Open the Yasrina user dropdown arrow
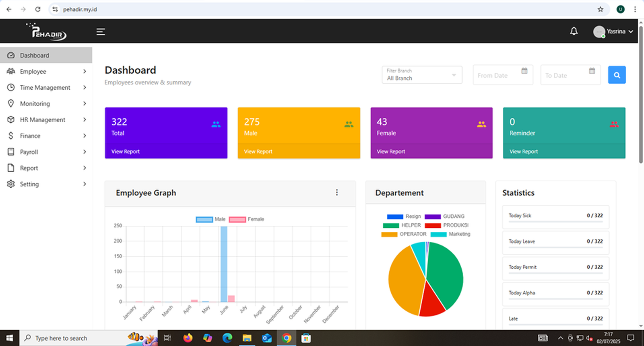The image size is (644, 346). (631, 31)
